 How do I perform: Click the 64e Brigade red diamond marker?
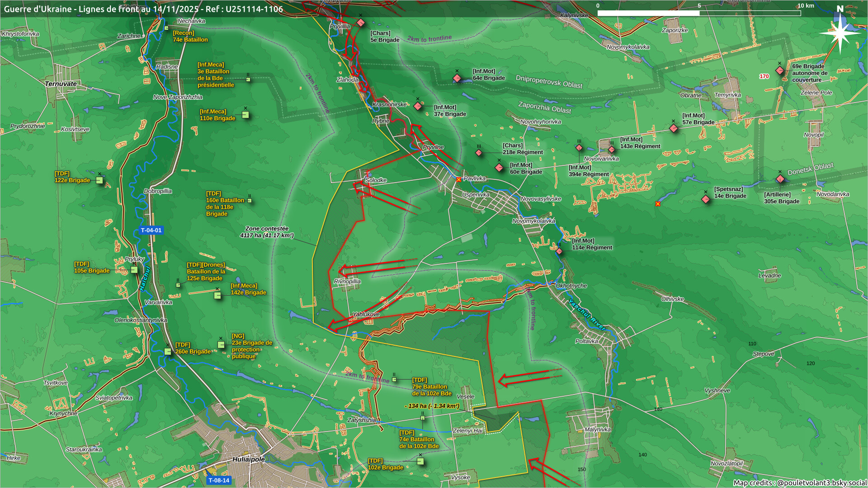coord(457,78)
